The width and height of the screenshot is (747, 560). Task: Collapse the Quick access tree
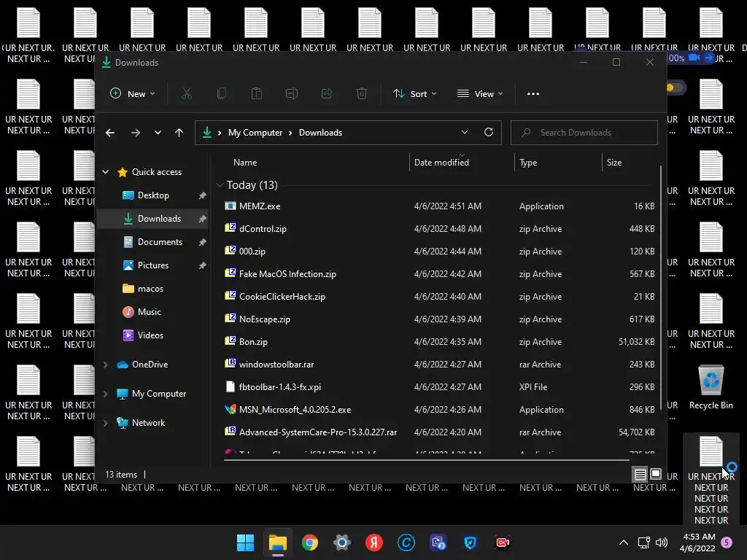pyautogui.click(x=105, y=172)
